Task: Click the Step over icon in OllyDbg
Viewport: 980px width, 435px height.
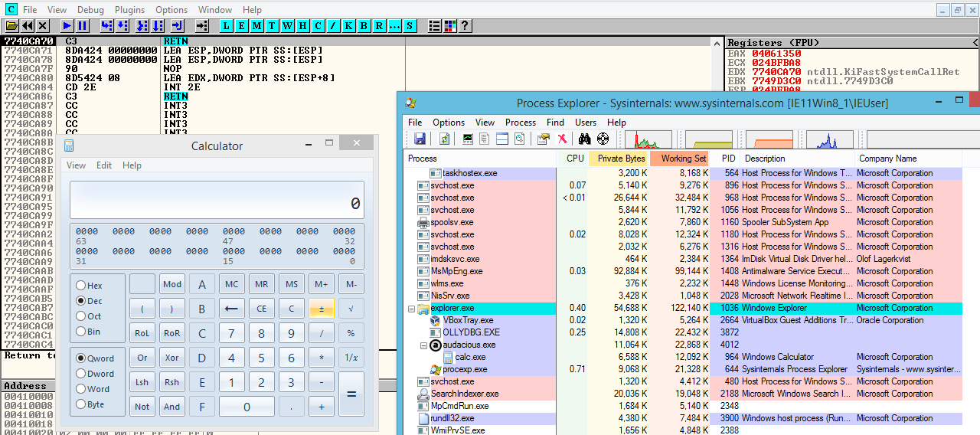Action: (x=123, y=26)
